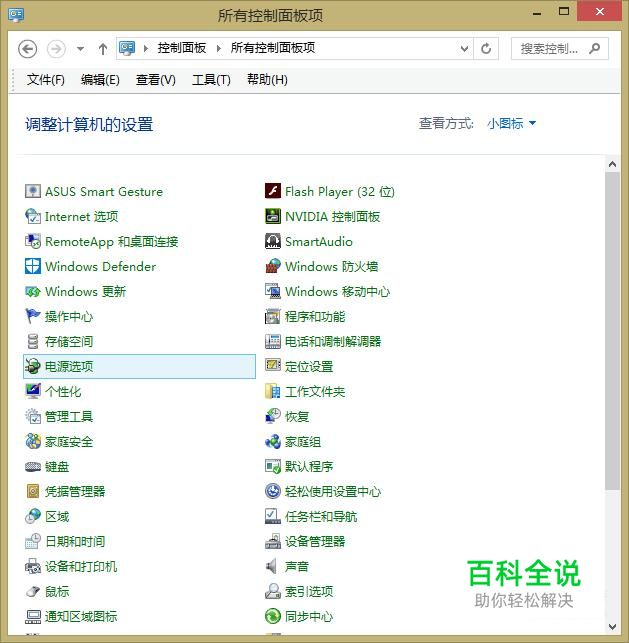Open the 查看方式 小图标 dropdown
This screenshot has width=629, height=643.
pos(511,123)
